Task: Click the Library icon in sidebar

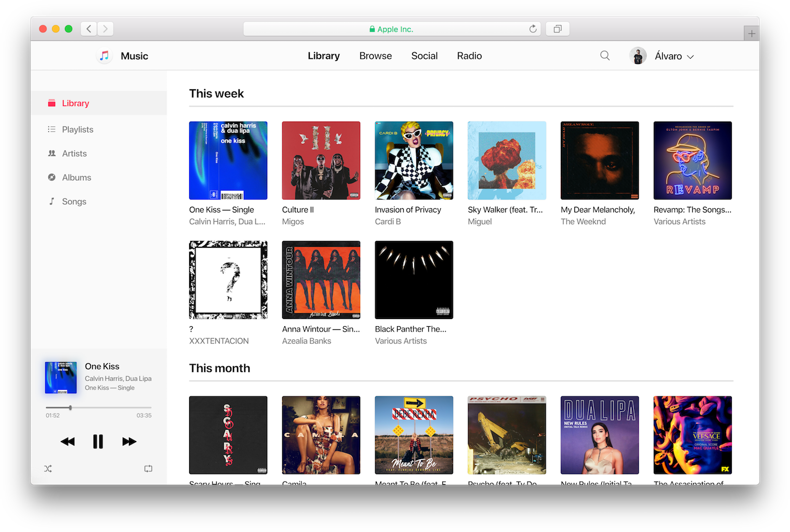Action: [51, 103]
